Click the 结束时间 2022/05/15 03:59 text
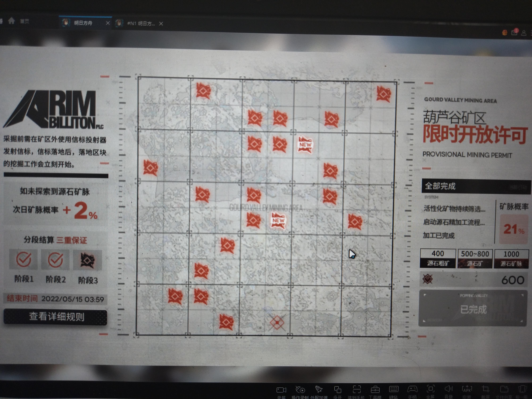532x399 pixels. point(55,299)
